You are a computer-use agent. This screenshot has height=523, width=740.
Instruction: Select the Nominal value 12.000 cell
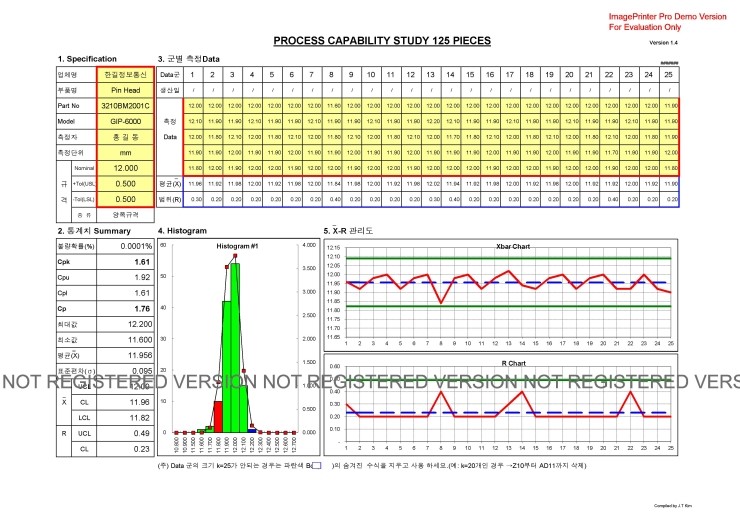[x=126, y=168]
